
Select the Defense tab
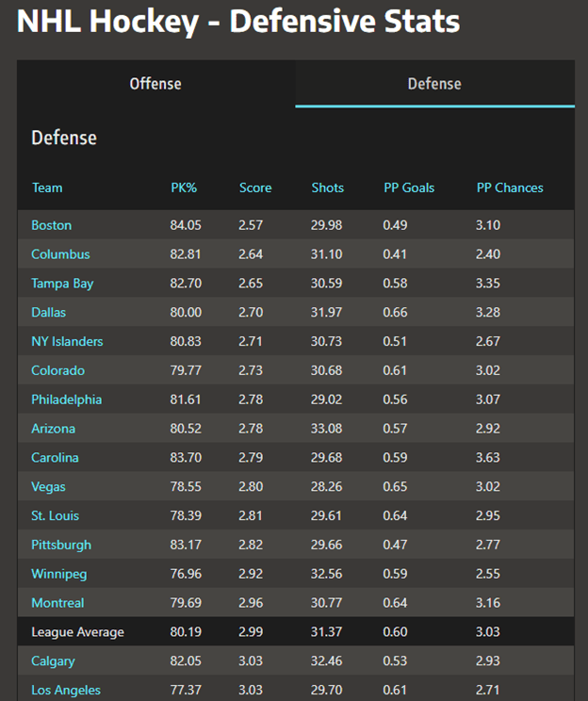pyautogui.click(x=434, y=84)
